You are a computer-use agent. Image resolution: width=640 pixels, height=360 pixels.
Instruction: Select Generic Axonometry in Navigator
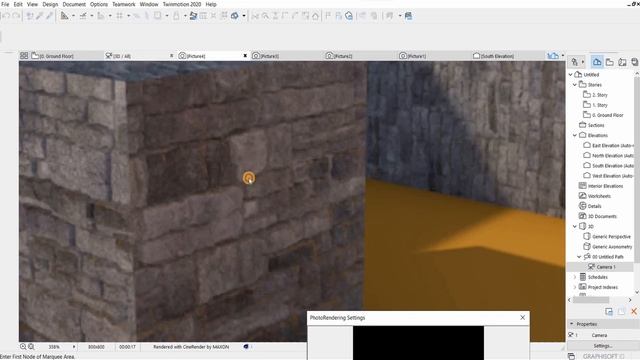click(608, 247)
